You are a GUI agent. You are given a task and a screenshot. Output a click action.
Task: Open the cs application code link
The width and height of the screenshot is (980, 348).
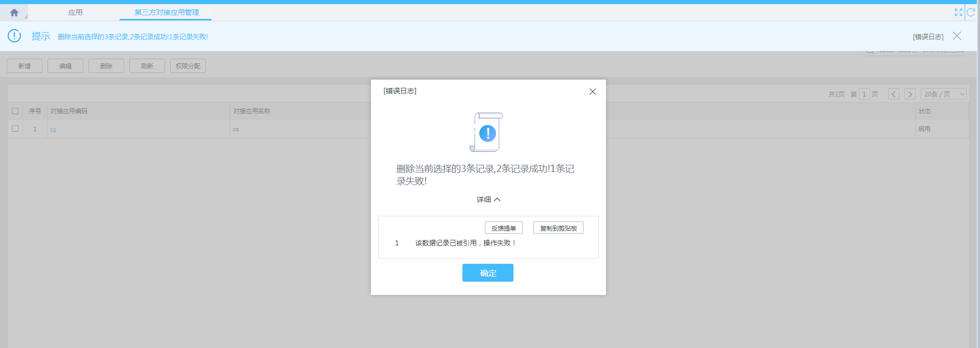tap(53, 130)
